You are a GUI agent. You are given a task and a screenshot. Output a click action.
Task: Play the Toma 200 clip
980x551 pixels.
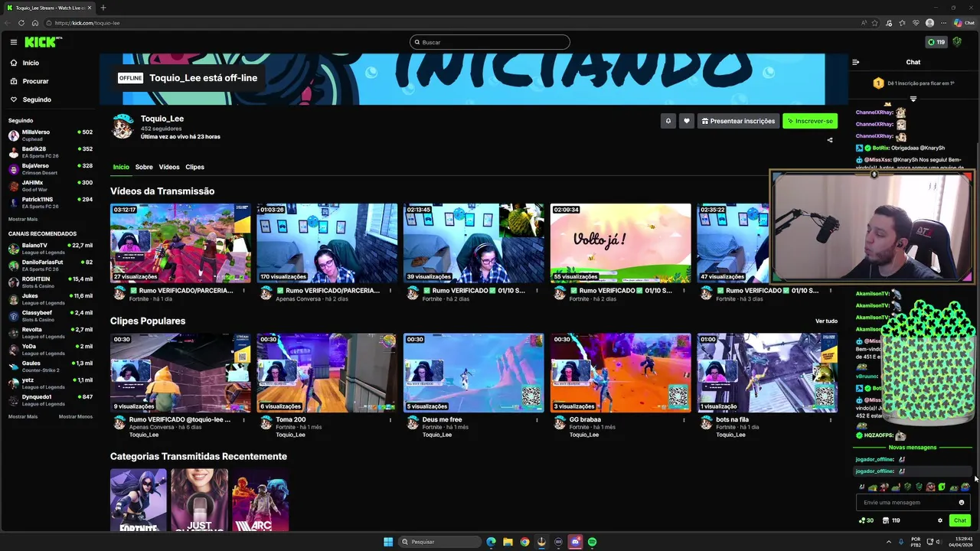[x=327, y=373]
